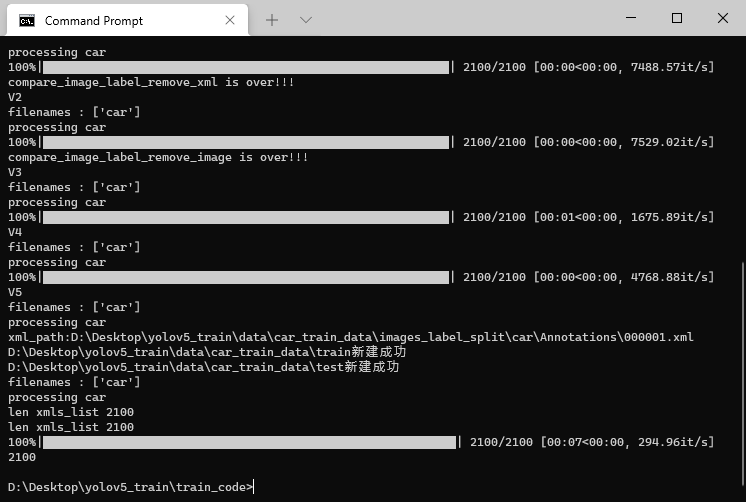Viewport: 746px width, 502px height.
Task: Click the standalone '2100' output line
Action: 22,457
